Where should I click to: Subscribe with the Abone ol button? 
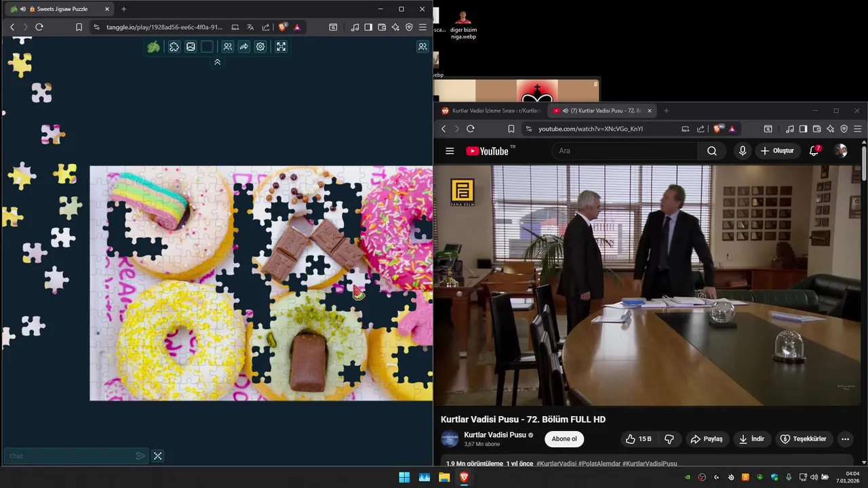click(564, 439)
